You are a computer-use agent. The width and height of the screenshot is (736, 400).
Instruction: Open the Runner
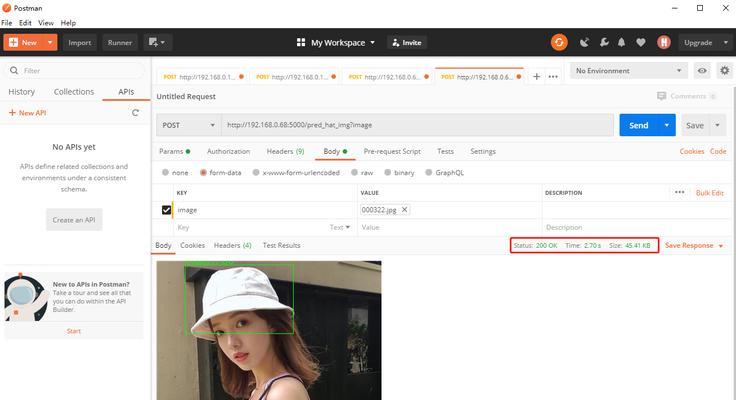point(120,43)
